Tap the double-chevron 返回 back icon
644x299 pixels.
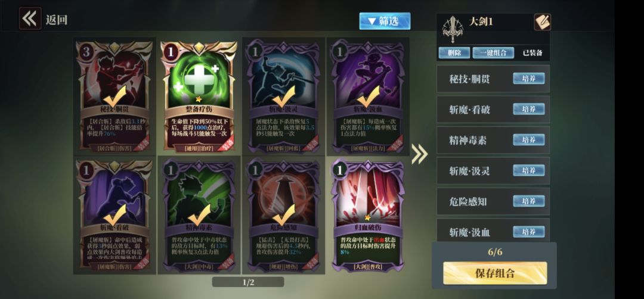click(x=30, y=18)
